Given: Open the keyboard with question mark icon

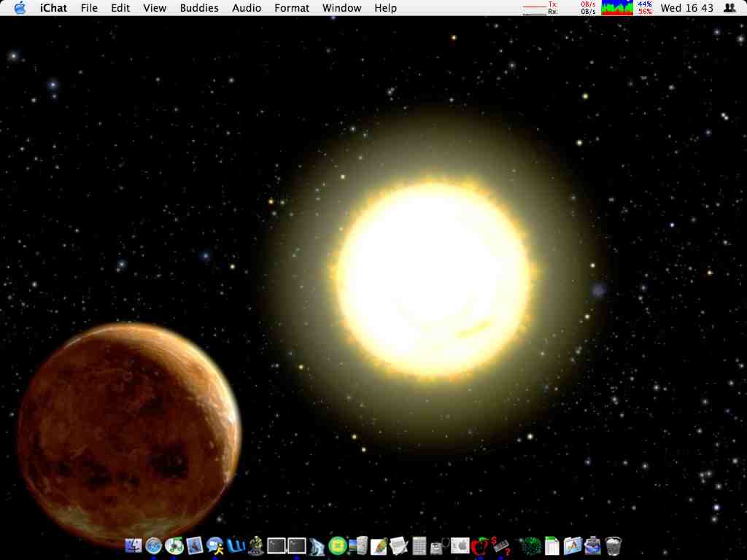Looking at the screenshot, I should coord(500,545).
